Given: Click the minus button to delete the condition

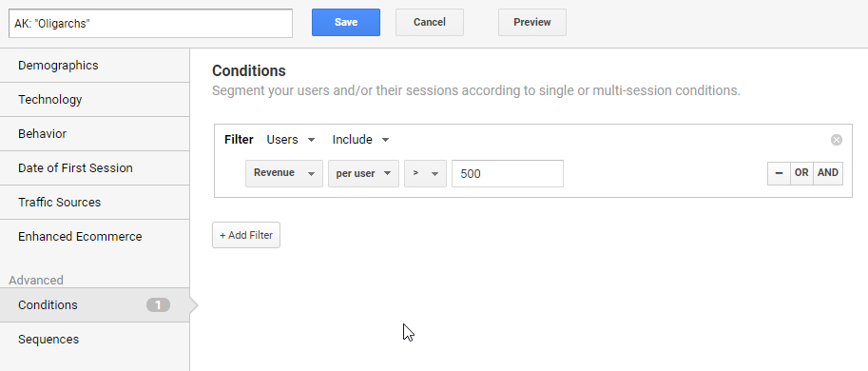Looking at the screenshot, I should click(x=779, y=173).
